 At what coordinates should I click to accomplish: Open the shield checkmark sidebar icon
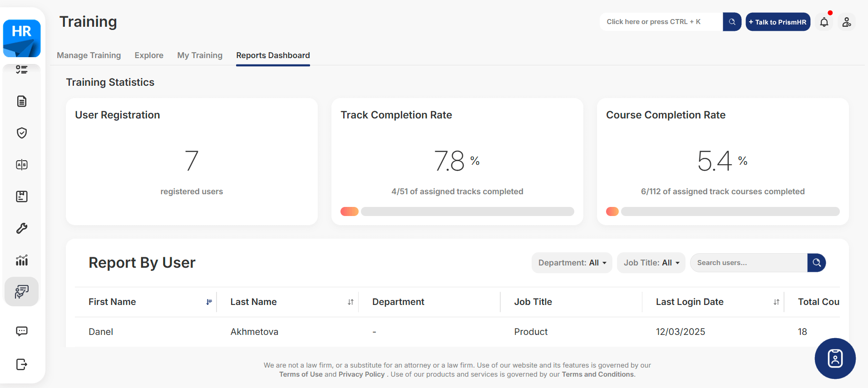click(x=22, y=133)
